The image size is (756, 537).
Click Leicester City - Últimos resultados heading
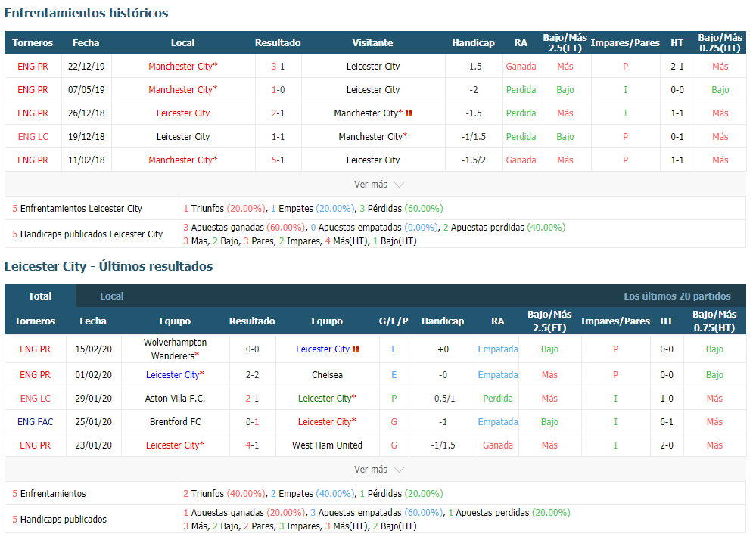tap(108, 266)
